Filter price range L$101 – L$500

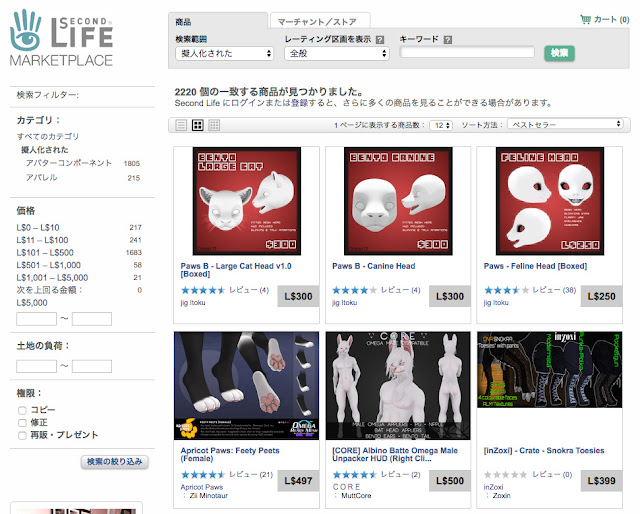pos(45,253)
